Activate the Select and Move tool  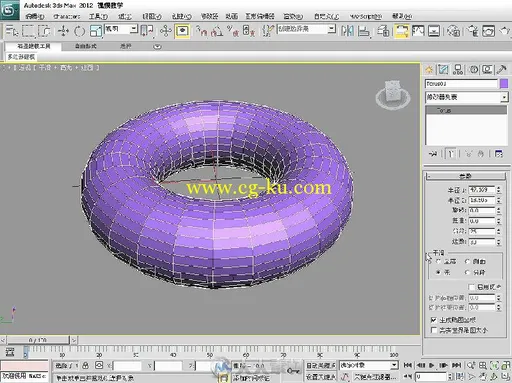click(x=63, y=31)
